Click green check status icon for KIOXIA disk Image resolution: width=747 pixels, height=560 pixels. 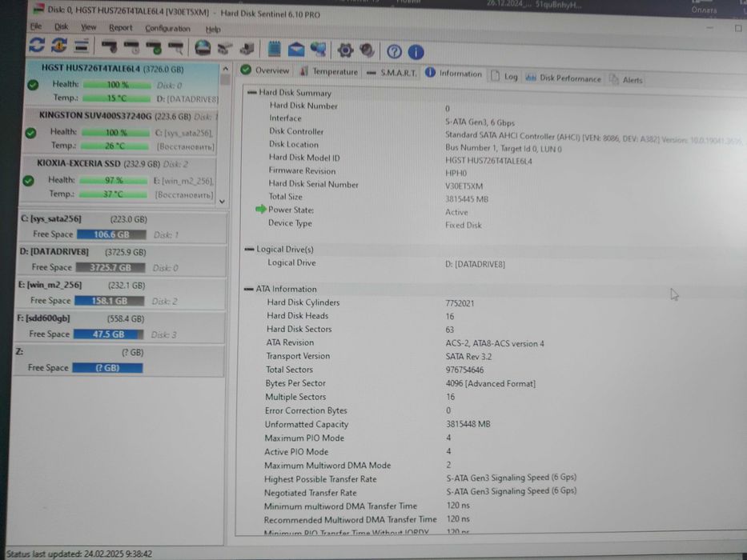pyautogui.click(x=29, y=181)
